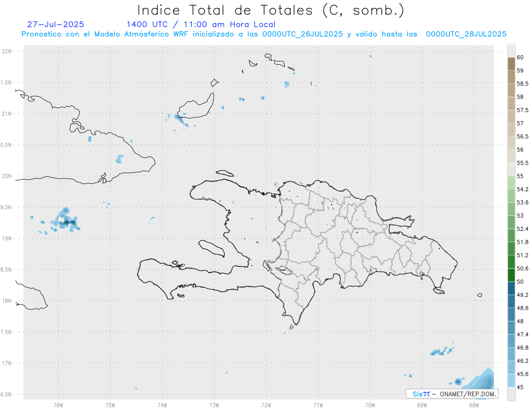Click the '17N' latitude label
Image resolution: width=532 pixels, height=411 pixels.
click(7, 363)
